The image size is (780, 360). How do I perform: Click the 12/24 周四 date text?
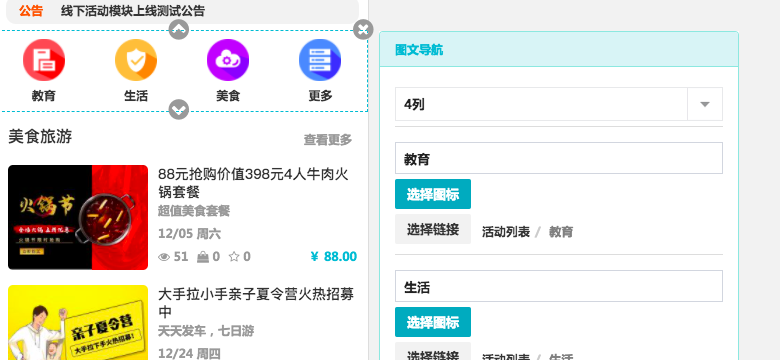tap(190, 354)
